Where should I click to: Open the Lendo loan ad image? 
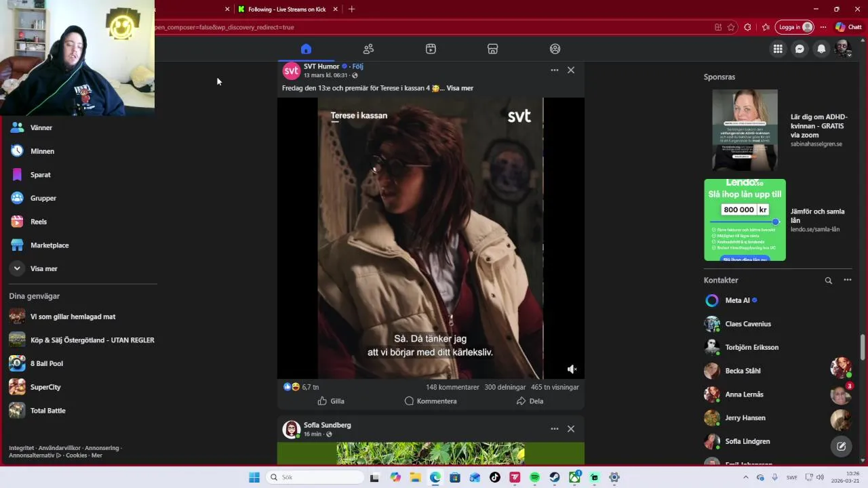coord(745,220)
